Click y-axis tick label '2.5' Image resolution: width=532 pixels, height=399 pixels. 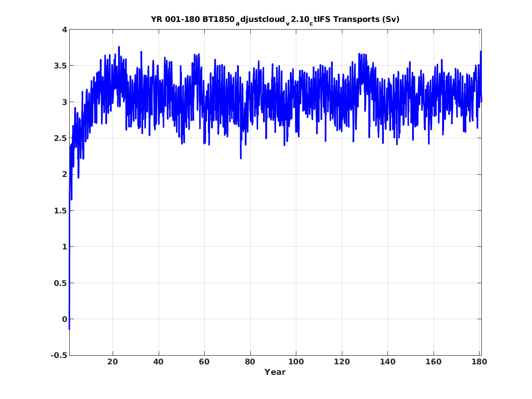[60, 138]
